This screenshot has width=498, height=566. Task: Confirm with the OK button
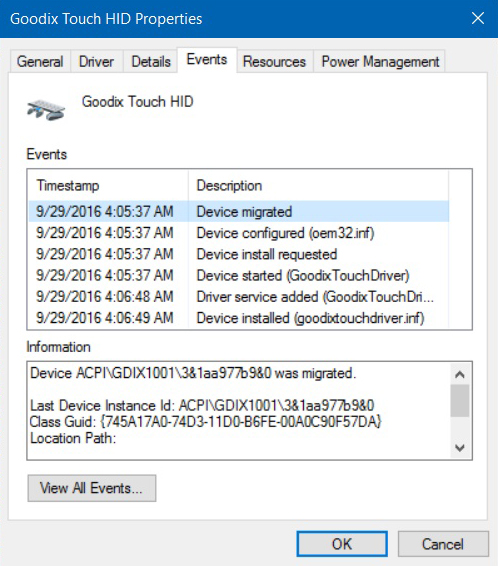click(x=342, y=544)
